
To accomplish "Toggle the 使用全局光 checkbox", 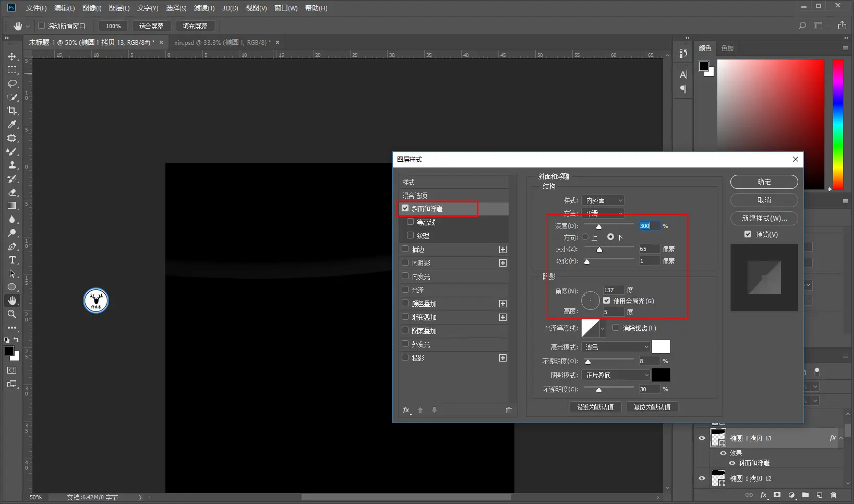I will (x=607, y=301).
